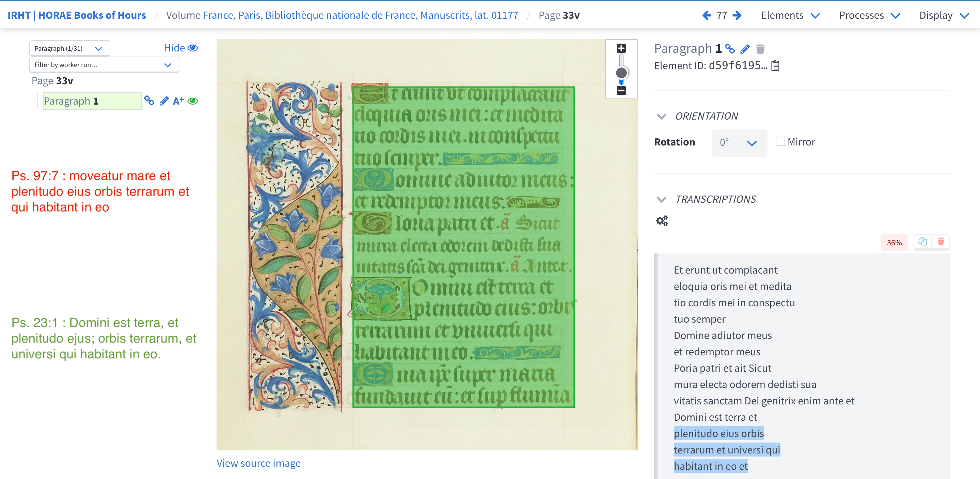Click the A+ transcription icon for Paragraph 1
Viewport: 980px width, 479px height.
(x=178, y=101)
